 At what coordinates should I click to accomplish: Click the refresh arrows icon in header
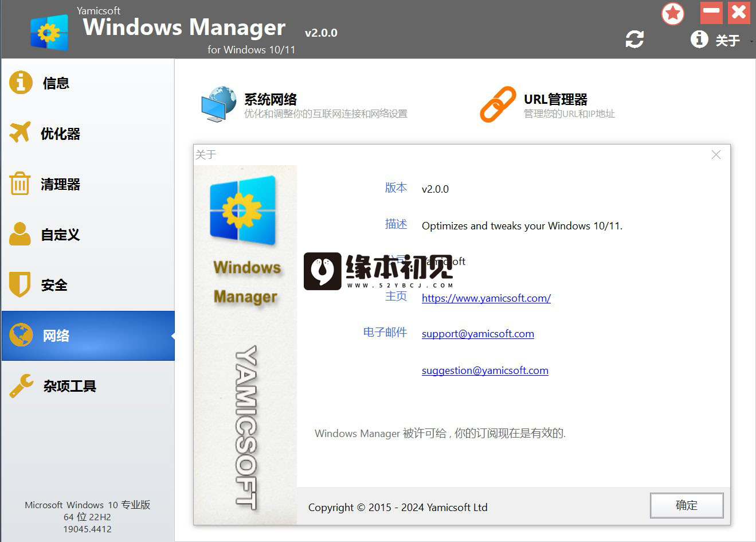click(634, 39)
